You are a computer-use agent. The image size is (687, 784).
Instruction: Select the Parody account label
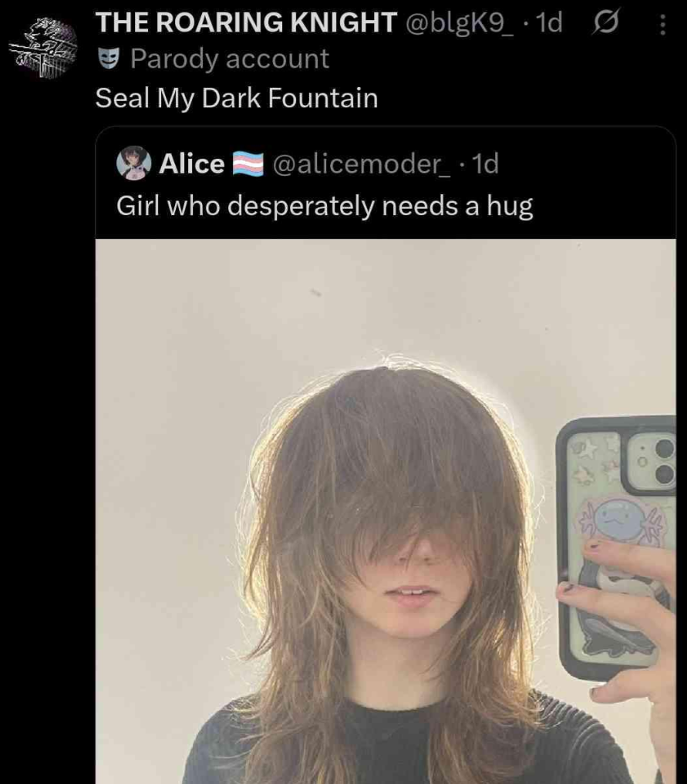(x=230, y=59)
